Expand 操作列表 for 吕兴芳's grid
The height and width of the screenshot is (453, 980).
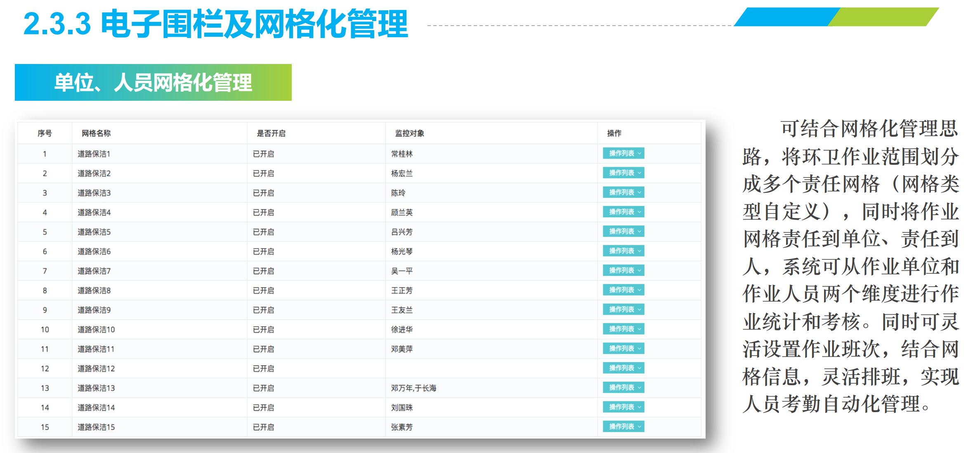click(623, 231)
